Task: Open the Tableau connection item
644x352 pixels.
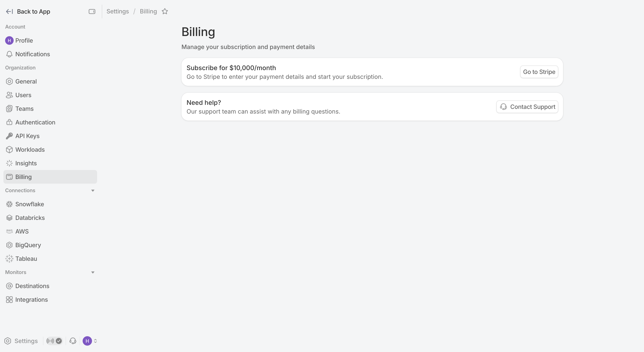Action: [50, 259]
